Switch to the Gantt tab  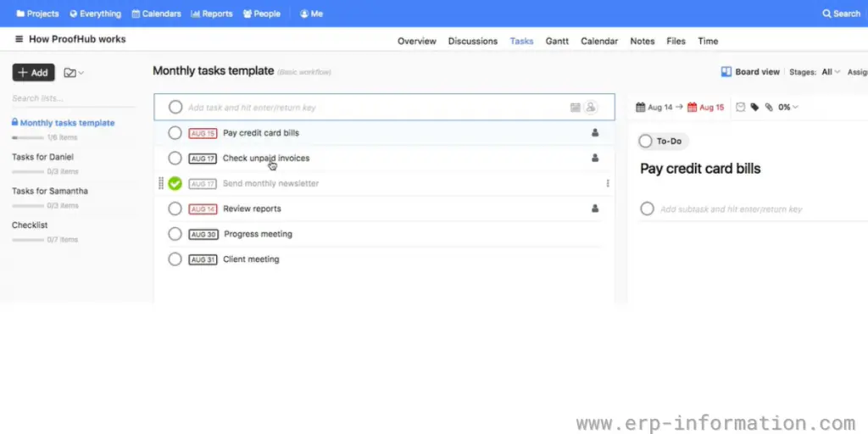pos(557,41)
